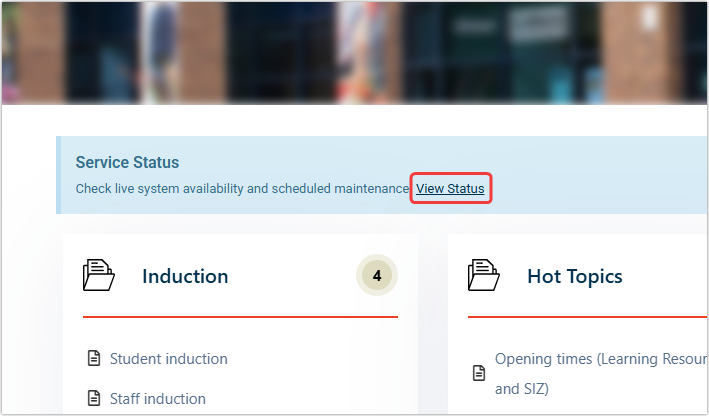Screen dimensions: 709x416
Task: Click the Hot Topics folder icon
Action: tap(484, 276)
